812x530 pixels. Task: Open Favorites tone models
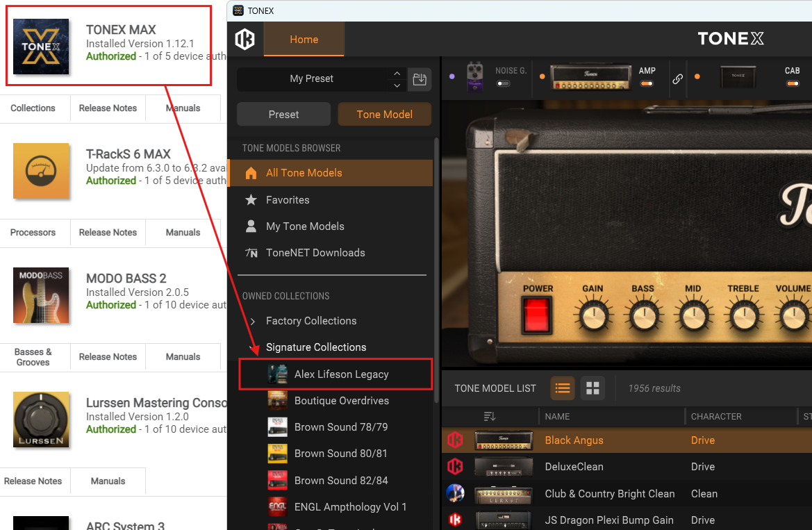[331, 200]
